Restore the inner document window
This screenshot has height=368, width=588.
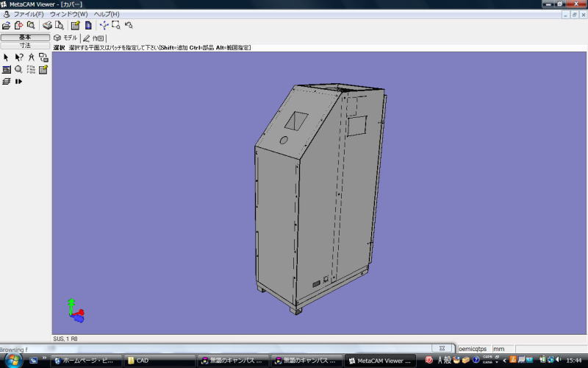(575, 15)
